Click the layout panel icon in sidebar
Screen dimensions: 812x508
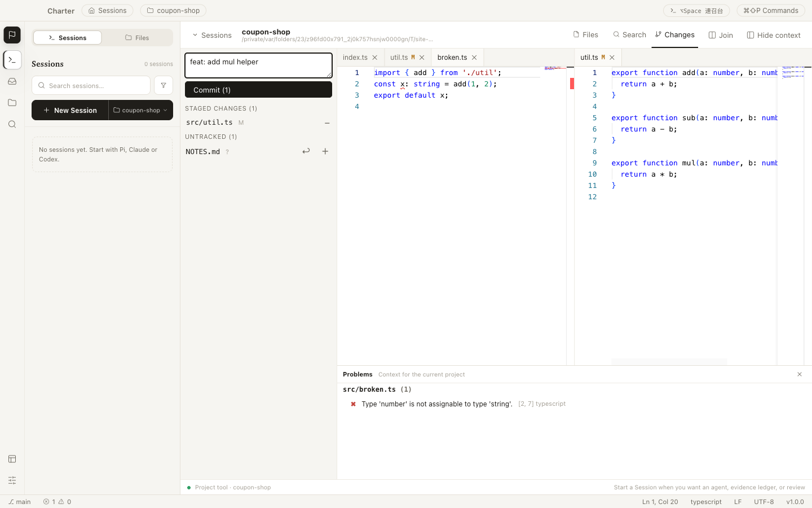tap(12, 459)
